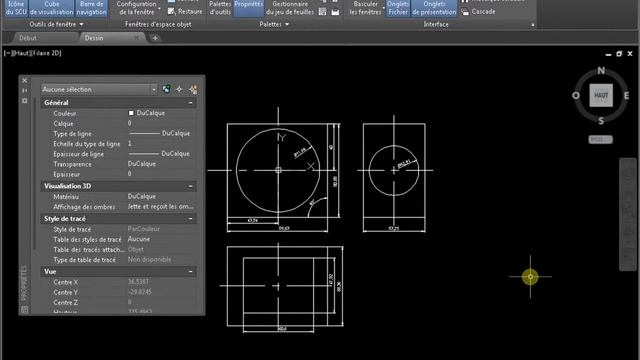Open the Propriétés palette options menu icon
The image size is (640, 360).
coord(24,100)
